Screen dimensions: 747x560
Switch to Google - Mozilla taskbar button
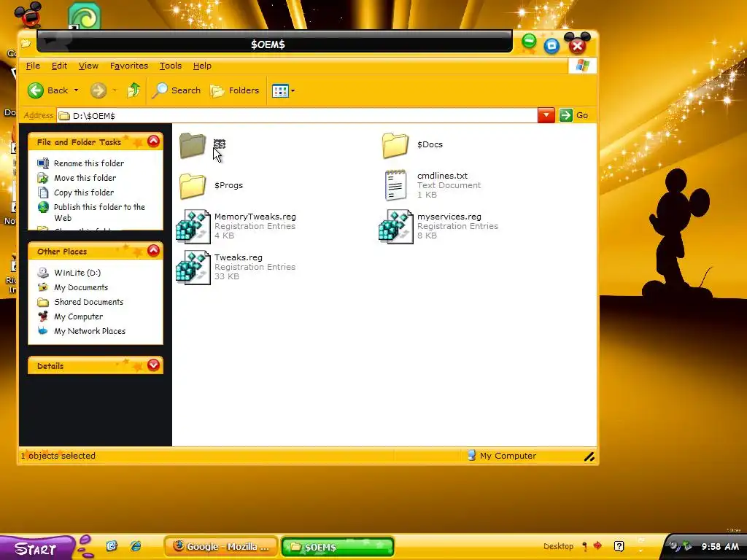(220, 547)
